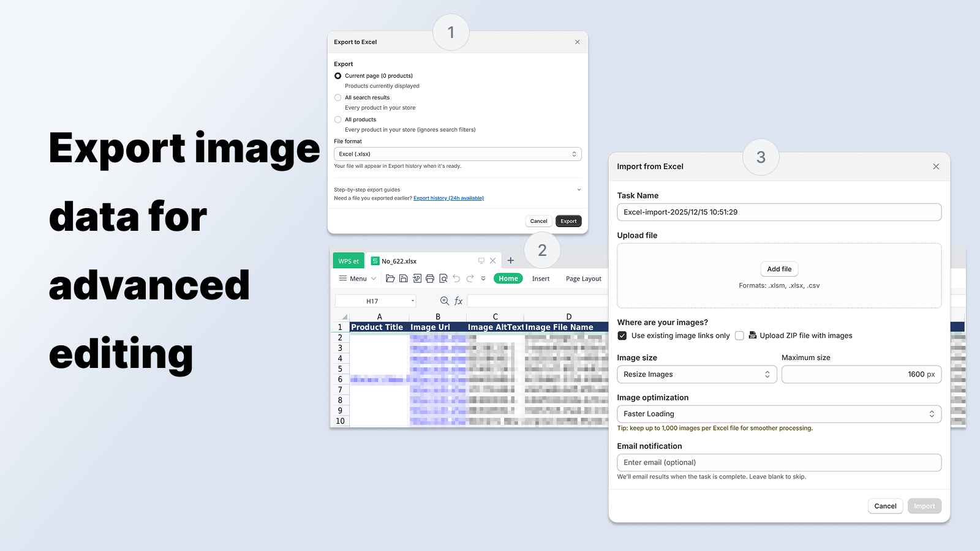The width and height of the screenshot is (980, 551).
Task: Click the select-all corner triangle in spreadsheet
Action: [345, 317]
